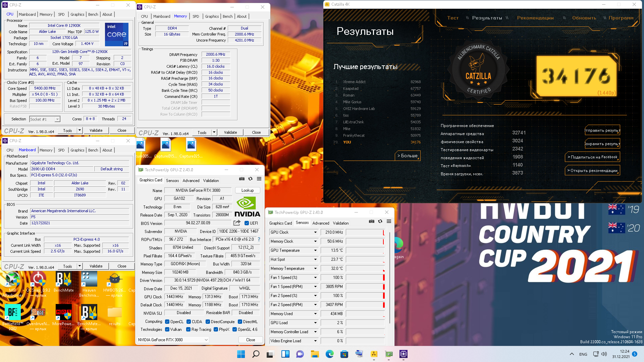
Task: Expand the GPU Clock sensor dropdown
Action: pyautogui.click(x=315, y=232)
